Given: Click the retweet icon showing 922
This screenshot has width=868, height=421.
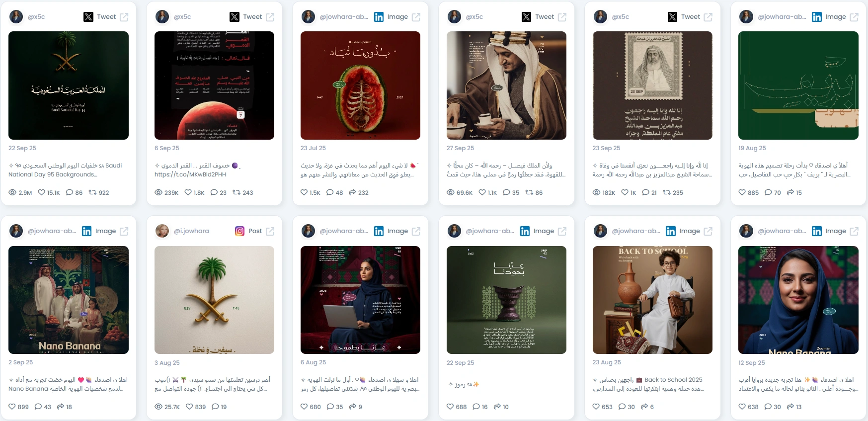Looking at the screenshot, I should point(92,192).
